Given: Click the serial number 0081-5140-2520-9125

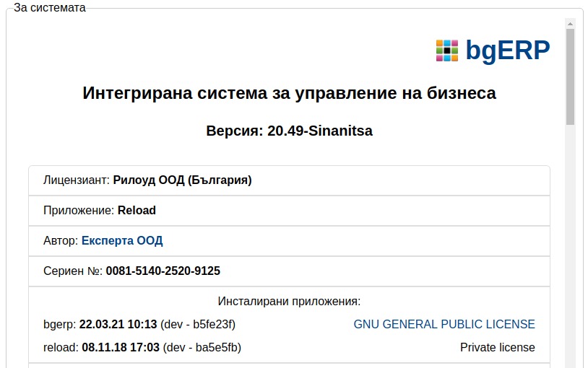Looking at the screenshot, I should (x=163, y=271).
